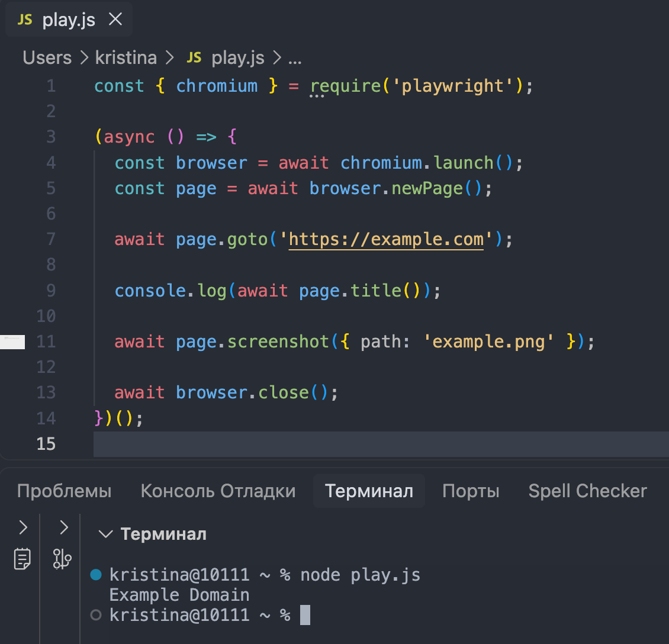Screen dimensions: 669x644
Task: Click the 'Example Domain' terminal output
Action: (179, 595)
